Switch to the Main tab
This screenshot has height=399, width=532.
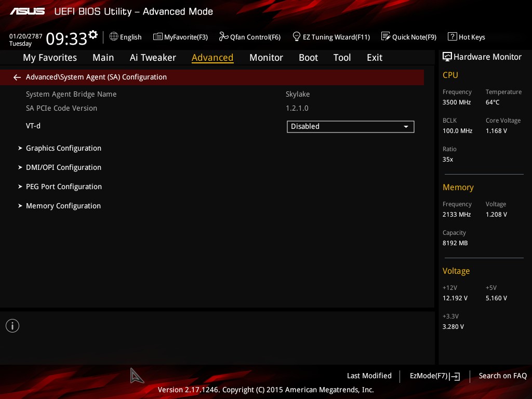pyautogui.click(x=103, y=58)
